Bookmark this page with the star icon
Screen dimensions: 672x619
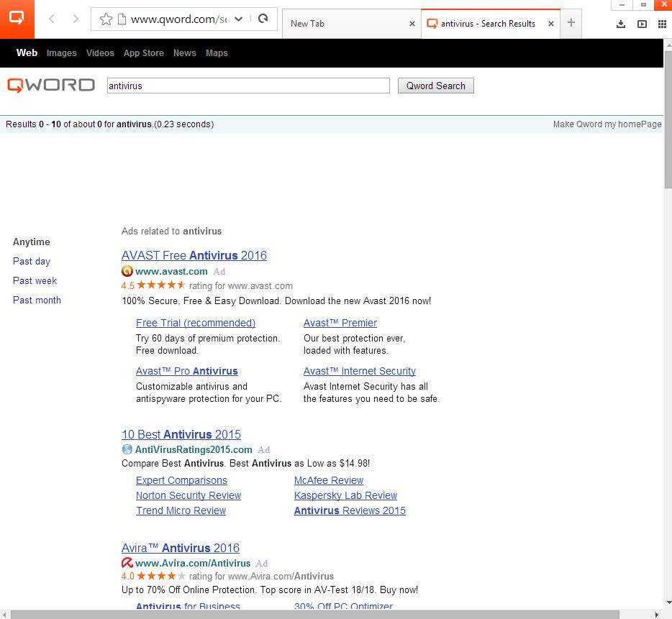click(106, 19)
